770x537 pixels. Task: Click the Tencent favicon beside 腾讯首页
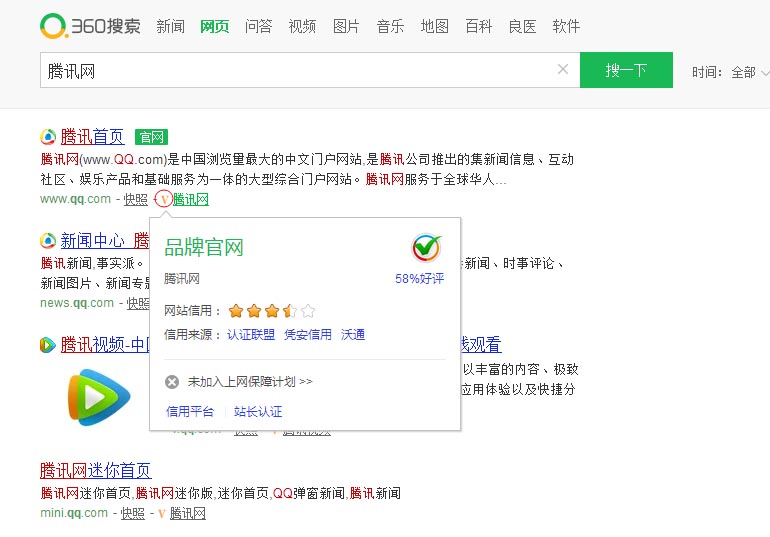[48, 136]
